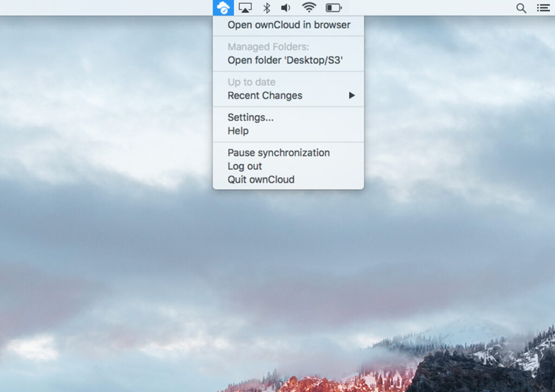This screenshot has width=555, height=392.
Task: Open the AirPlay display menu icon
Action: (245, 8)
